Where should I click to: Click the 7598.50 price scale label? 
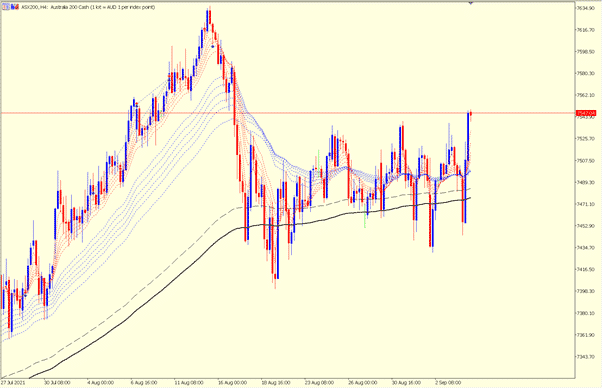(586, 51)
